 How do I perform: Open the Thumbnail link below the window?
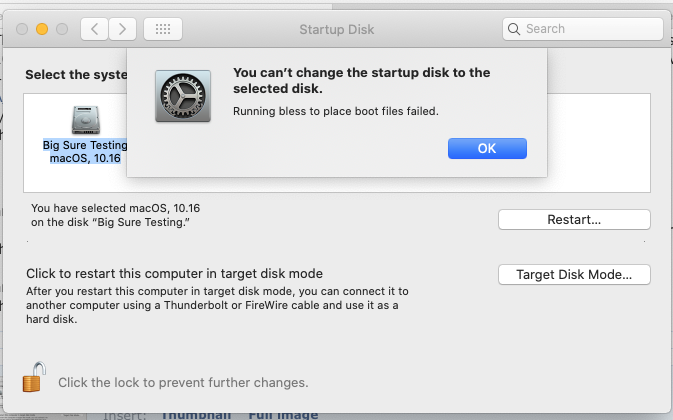click(196, 415)
